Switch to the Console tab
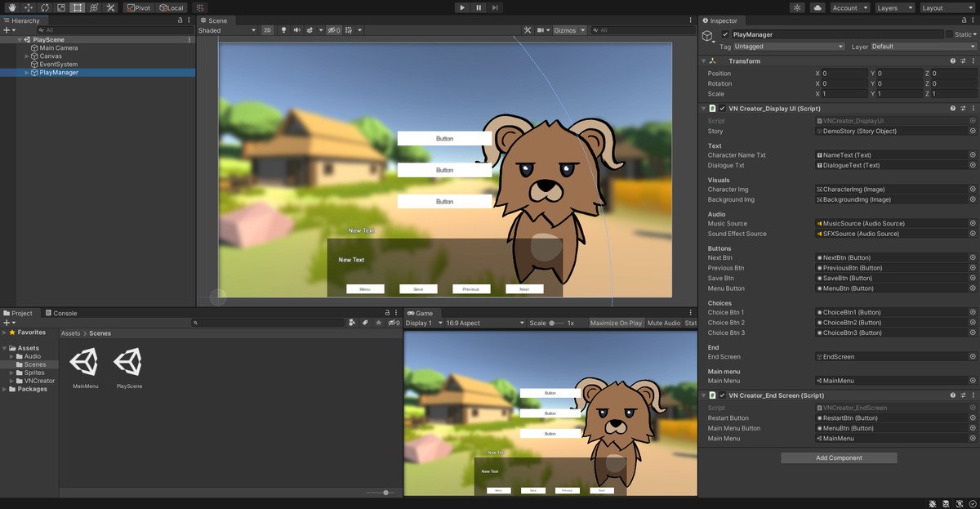This screenshot has height=509, width=980. (x=61, y=313)
